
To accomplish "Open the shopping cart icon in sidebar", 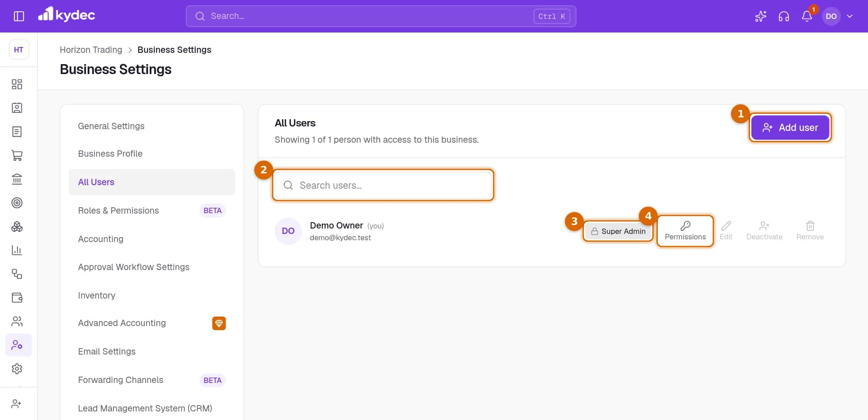I will pos(17,155).
